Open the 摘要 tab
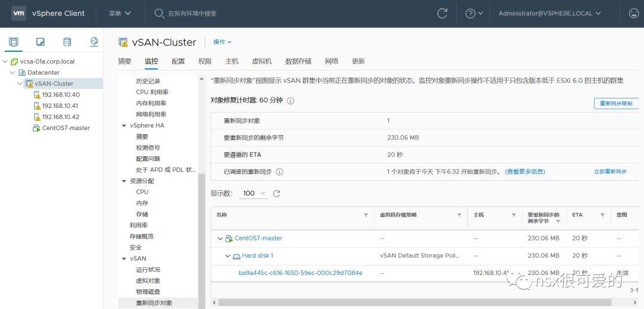This screenshot has height=309, width=644. [125, 61]
